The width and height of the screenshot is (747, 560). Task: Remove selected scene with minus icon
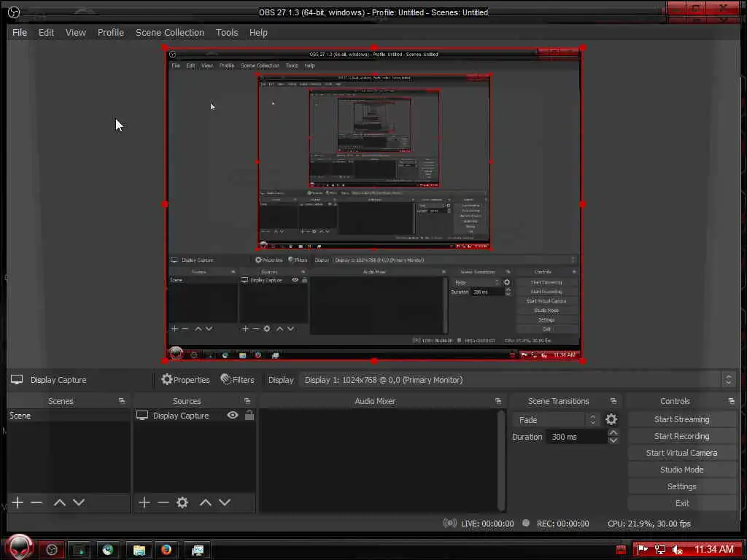(36, 502)
